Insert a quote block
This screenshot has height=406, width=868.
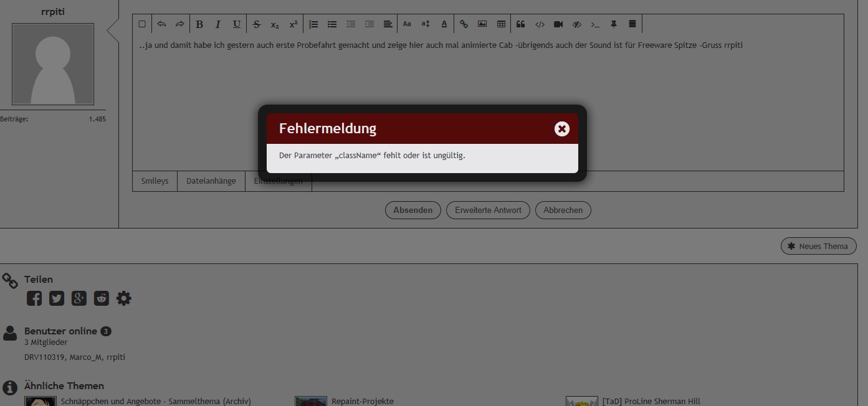(x=521, y=24)
